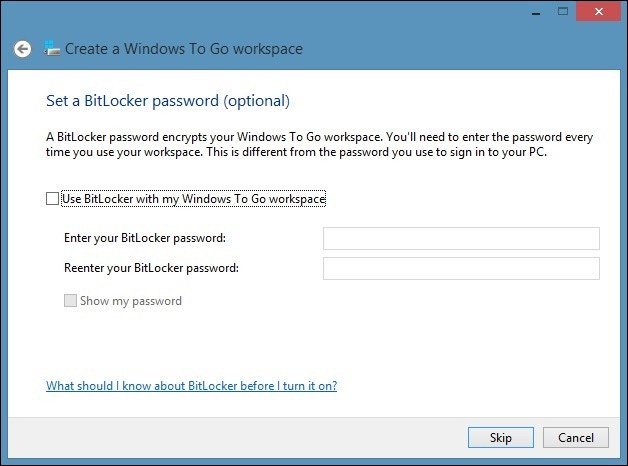Click the 'Enter your BitLocker password:' label
Image resolution: width=628 pixels, height=466 pixels.
click(144, 238)
